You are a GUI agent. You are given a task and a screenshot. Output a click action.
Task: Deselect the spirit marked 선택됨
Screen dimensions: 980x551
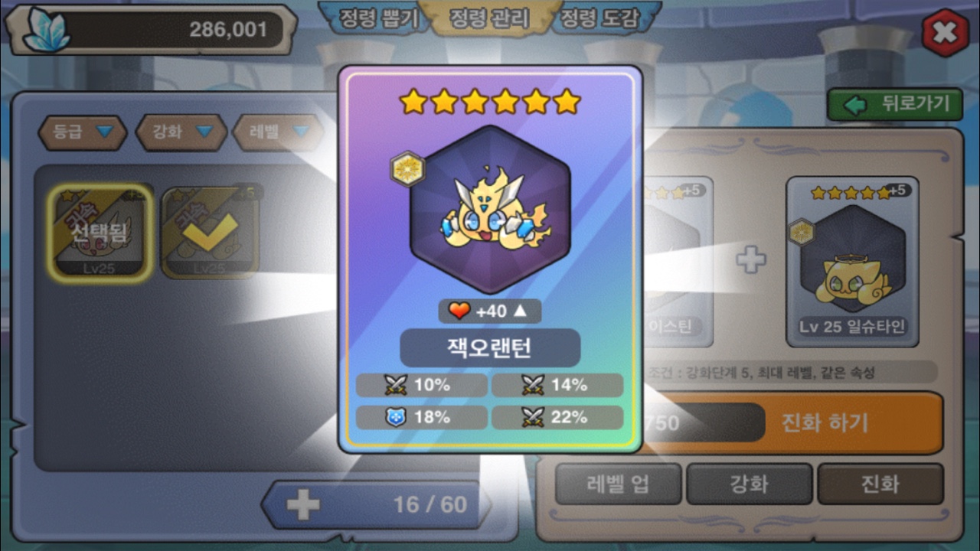pyautogui.click(x=100, y=232)
